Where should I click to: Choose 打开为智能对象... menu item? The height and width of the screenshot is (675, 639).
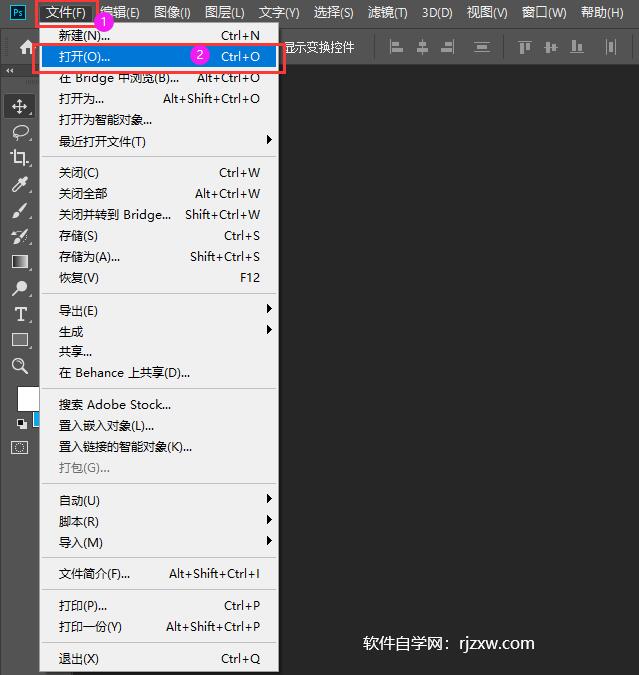[x=159, y=120]
